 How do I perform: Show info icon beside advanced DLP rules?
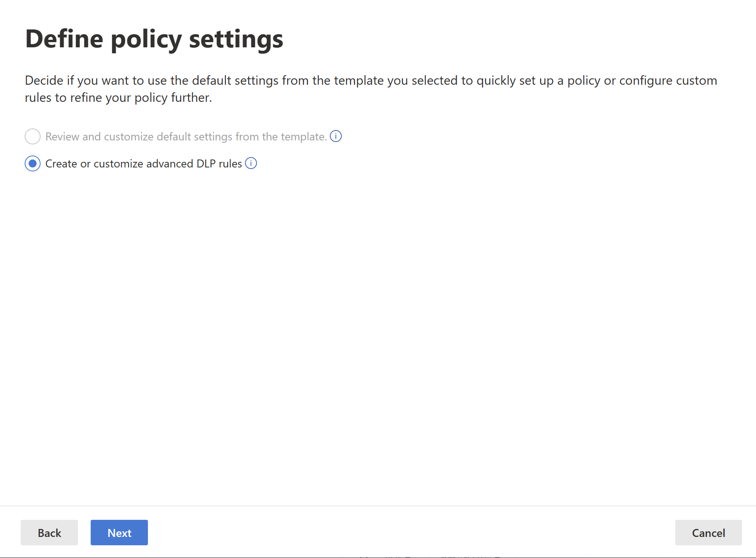[x=251, y=163]
